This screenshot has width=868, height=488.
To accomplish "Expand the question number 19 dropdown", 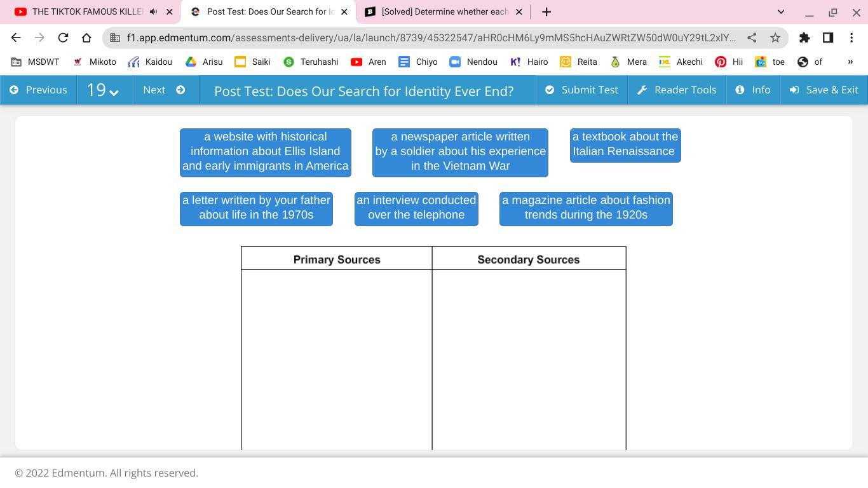I will (103, 90).
